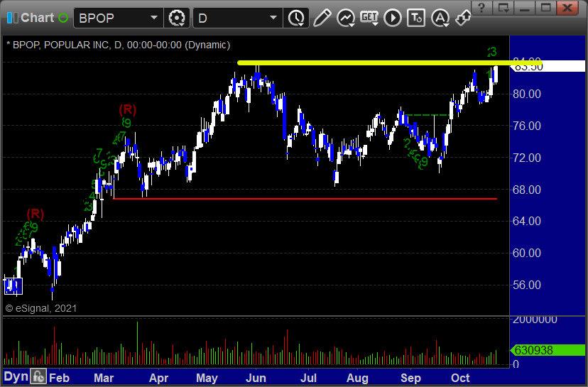Click the Mar label on time axis
The image size is (588, 387).
(x=104, y=378)
